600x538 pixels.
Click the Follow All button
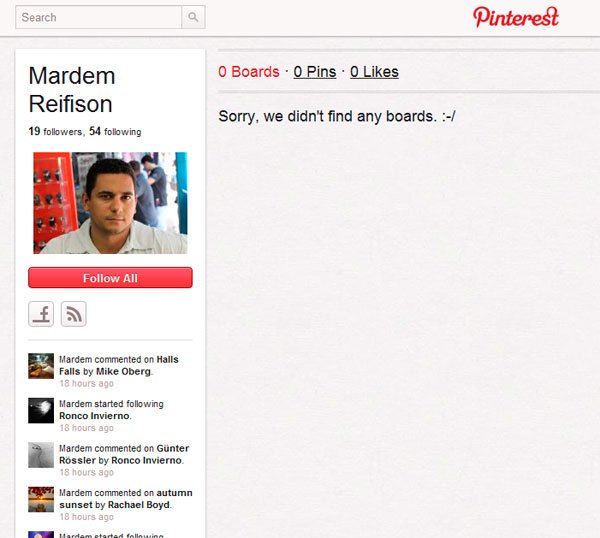click(x=110, y=278)
